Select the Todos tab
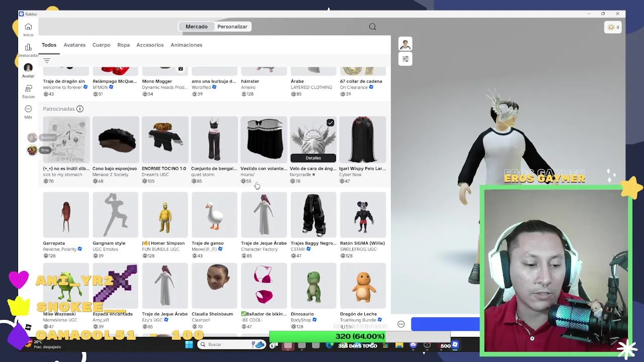This screenshot has height=362, width=644. tap(49, 45)
